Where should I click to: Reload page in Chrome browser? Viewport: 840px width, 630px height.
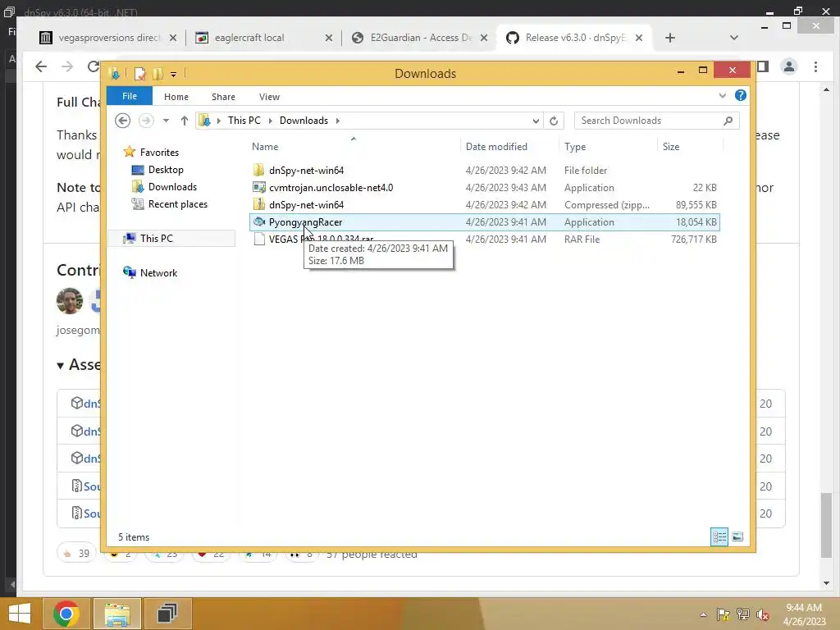pyautogui.click(x=94, y=66)
